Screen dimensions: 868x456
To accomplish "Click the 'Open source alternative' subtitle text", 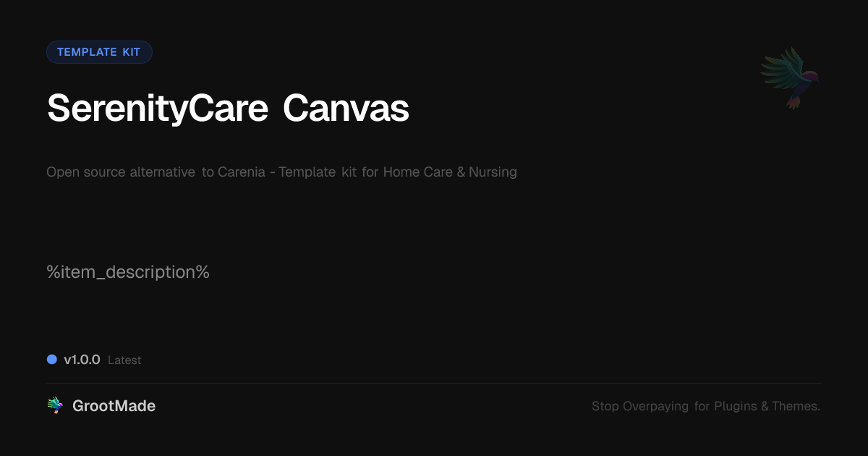I will tap(121, 172).
